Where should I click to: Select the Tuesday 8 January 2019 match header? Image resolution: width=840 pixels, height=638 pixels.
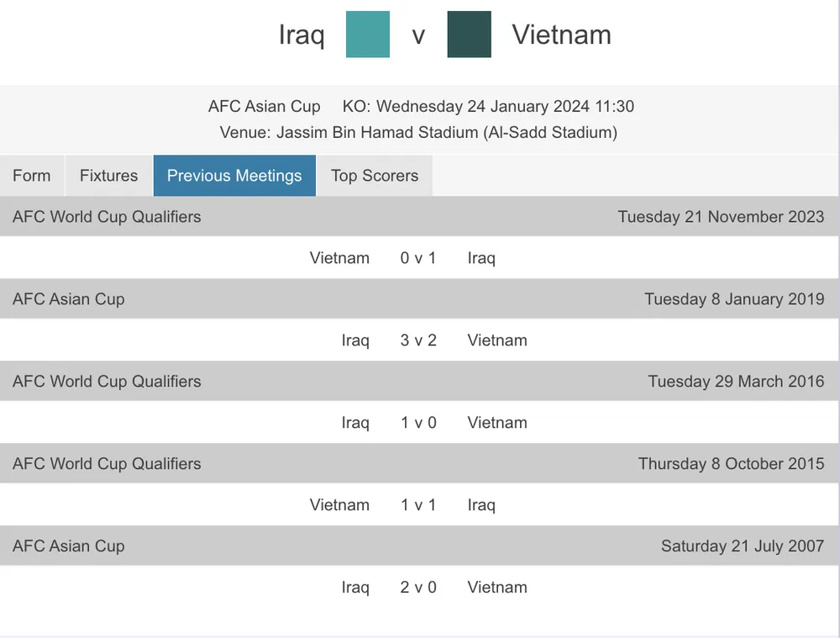tap(733, 299)
